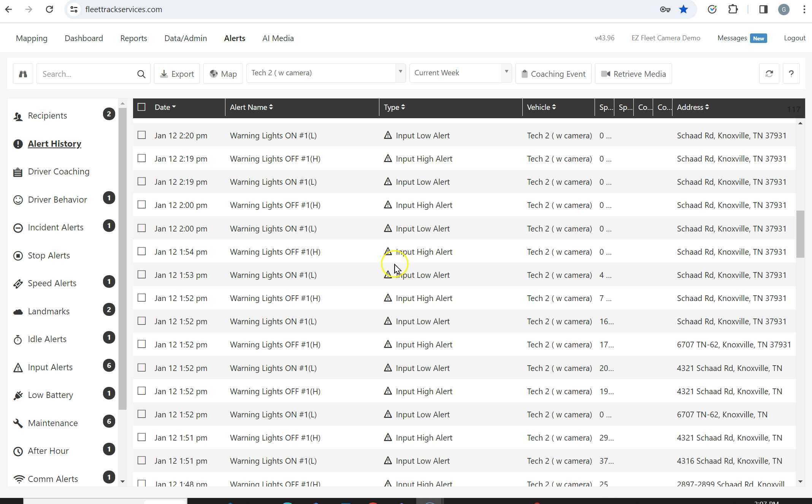The width and height of the screenshot is (812, 504).
Task: Bookmark the page with the star icon
Action: [x=684, y=10]
